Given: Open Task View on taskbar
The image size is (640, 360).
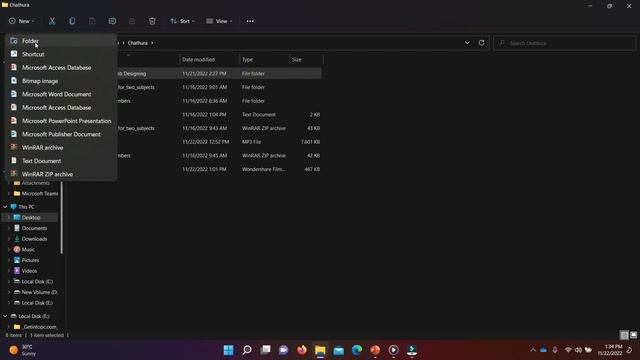Looking at the screenshot, I should pos(265,350).
